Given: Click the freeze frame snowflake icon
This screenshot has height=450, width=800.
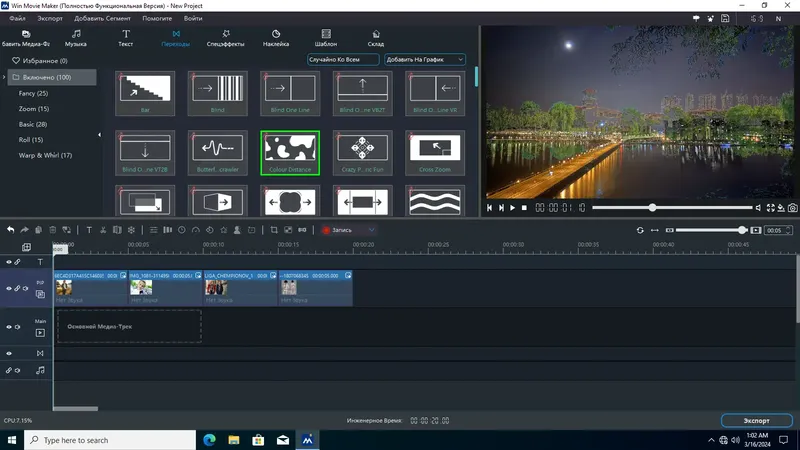Looking at the screenshot, I should click(131, 230).
